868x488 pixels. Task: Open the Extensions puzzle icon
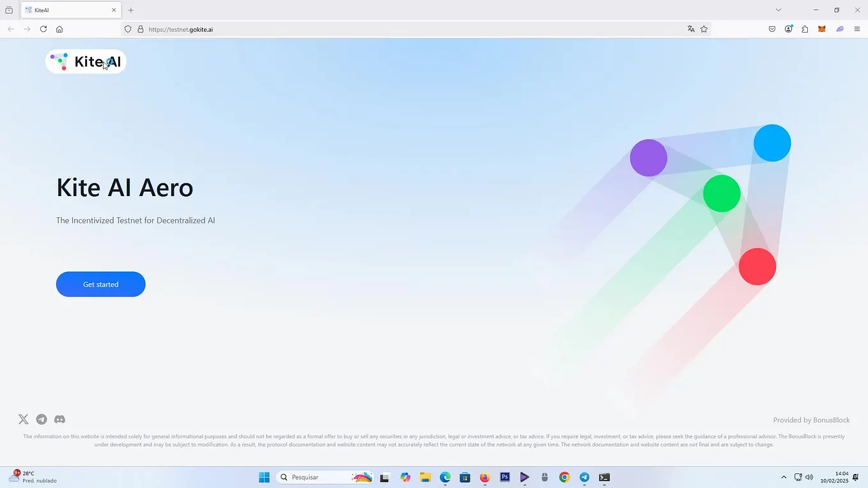[x=805, y=29]
